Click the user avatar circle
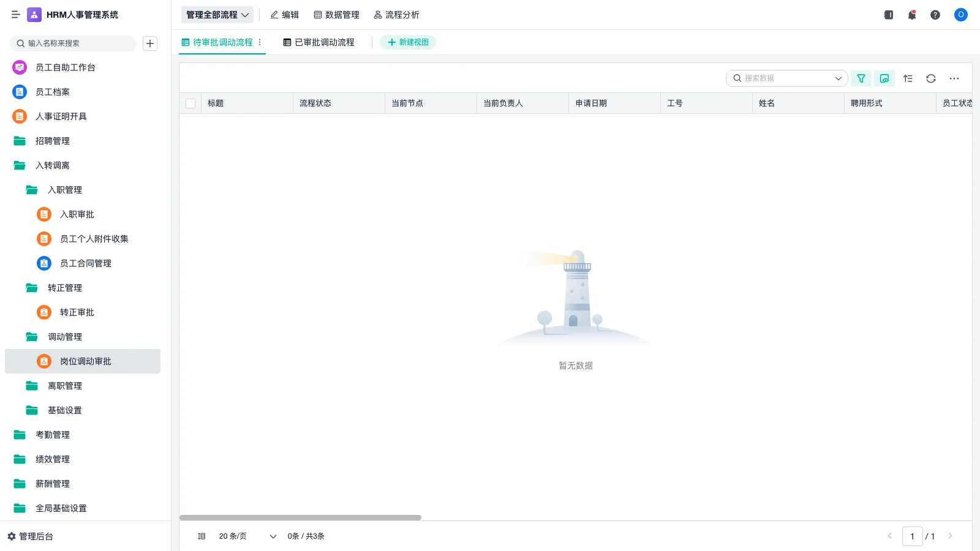 (x=960, y=15)
